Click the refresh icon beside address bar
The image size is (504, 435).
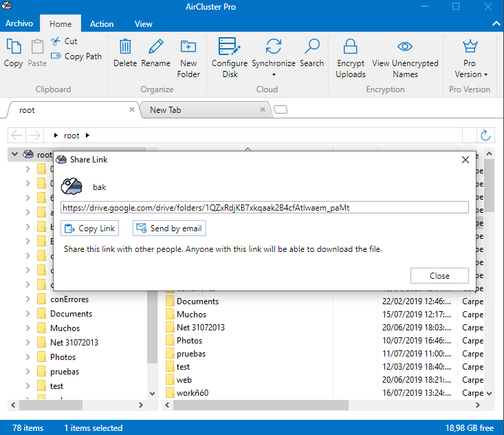485,136
